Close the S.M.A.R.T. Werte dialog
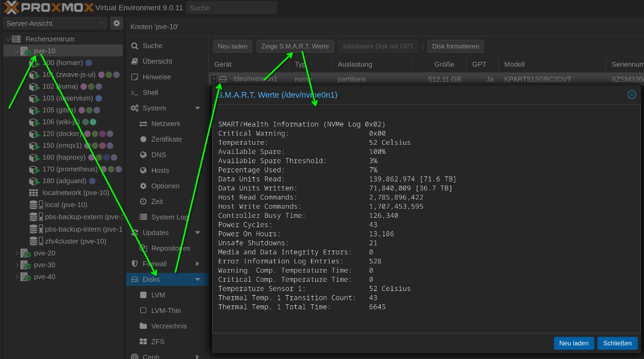This screenshot has height=359, width=644. [x=632, y=95]
